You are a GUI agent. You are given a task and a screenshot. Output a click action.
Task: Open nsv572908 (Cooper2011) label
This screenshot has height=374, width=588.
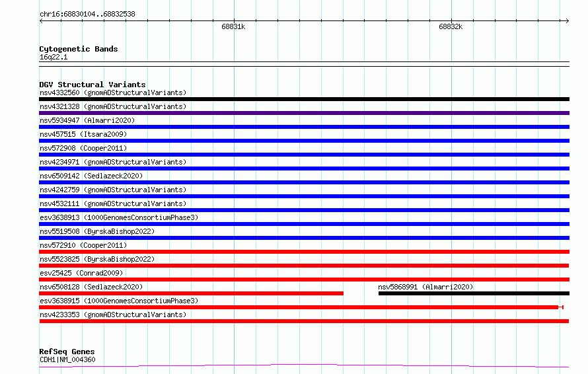[83, 148]
